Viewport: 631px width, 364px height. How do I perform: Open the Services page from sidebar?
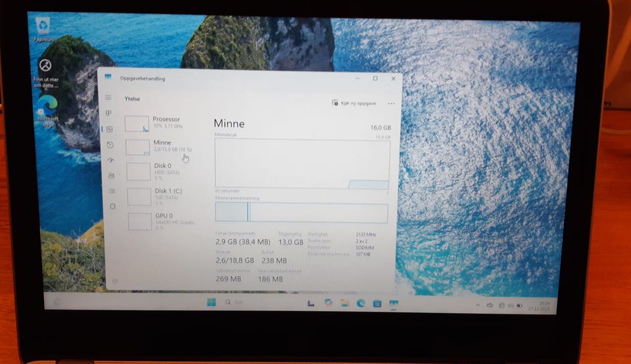click(x=112, y=206)
